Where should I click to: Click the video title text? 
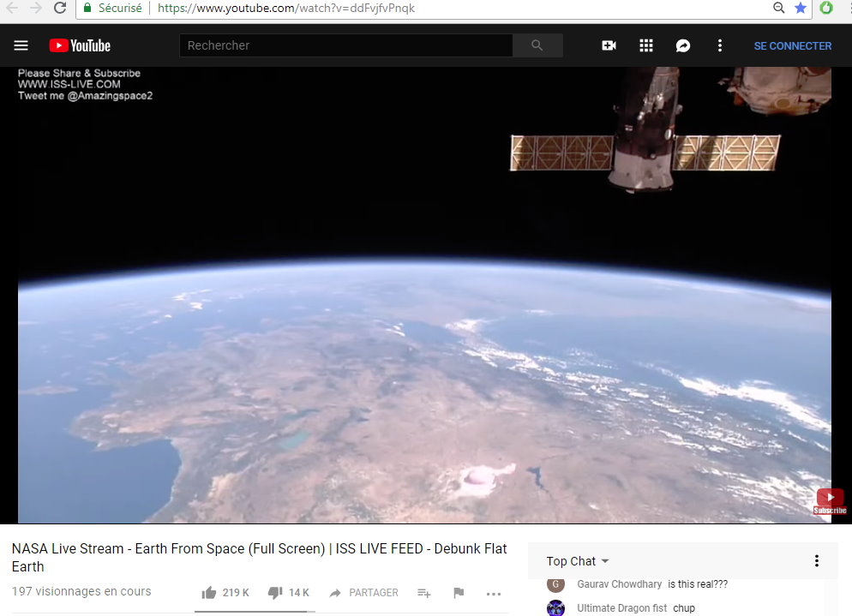tap(259, 558)
